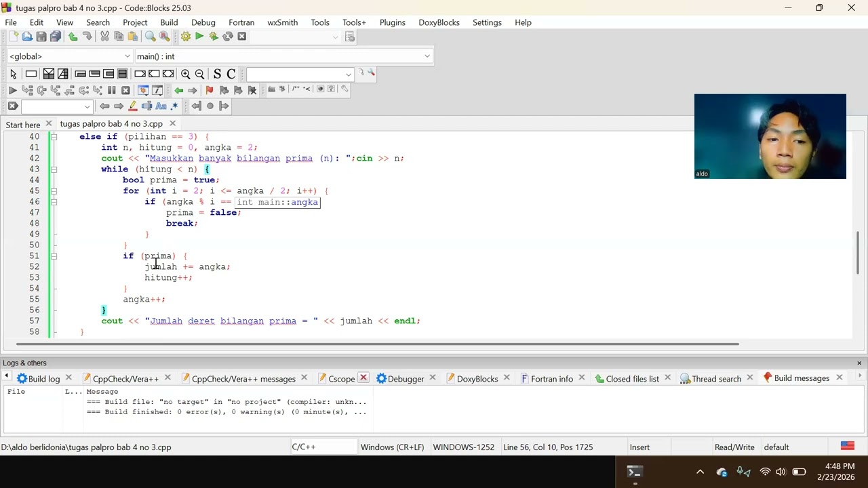The image size is (868, 488).
Task: Undo the last edit with the green arrow
Action: [x=73, y=37]
